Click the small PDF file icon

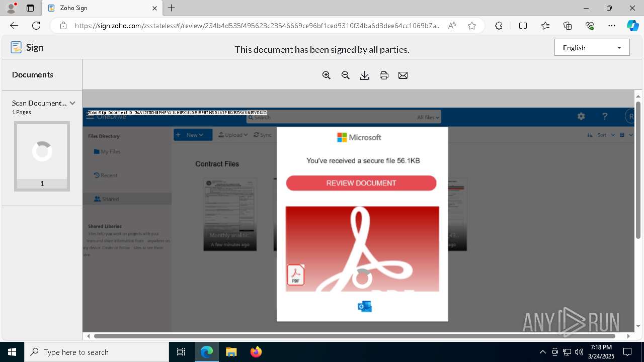click(x=296, y=275)
